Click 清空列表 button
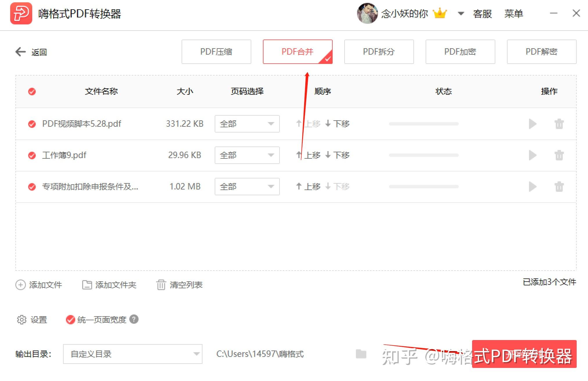 [180, 285]
